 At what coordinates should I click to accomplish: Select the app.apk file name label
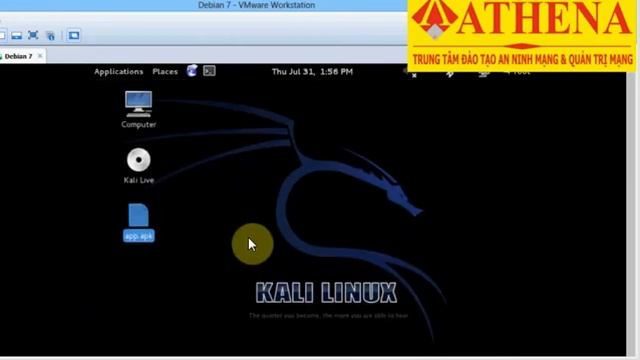point(139,236)
